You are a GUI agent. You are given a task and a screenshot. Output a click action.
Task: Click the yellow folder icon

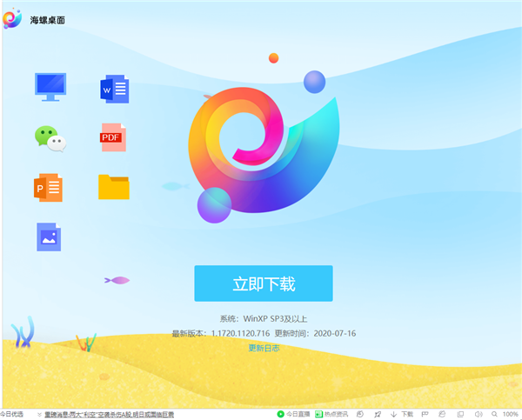113,187
